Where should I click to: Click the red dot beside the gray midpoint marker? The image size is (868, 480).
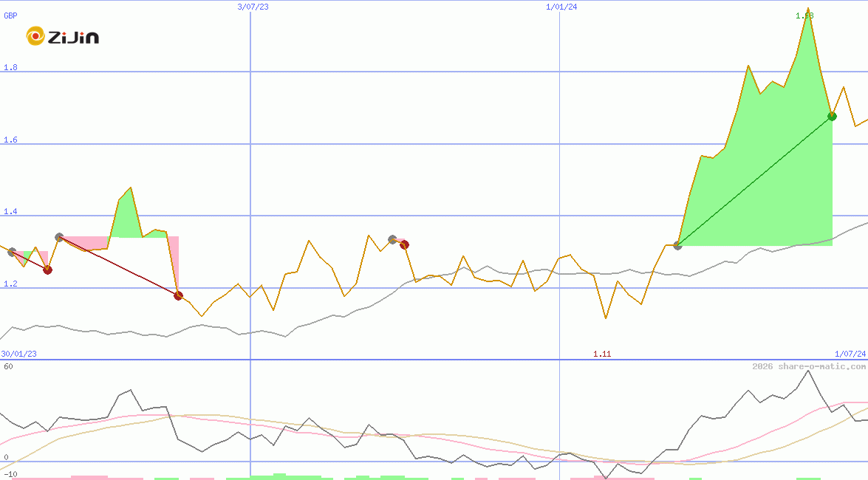pyautogui.click(x=405, y=244)
